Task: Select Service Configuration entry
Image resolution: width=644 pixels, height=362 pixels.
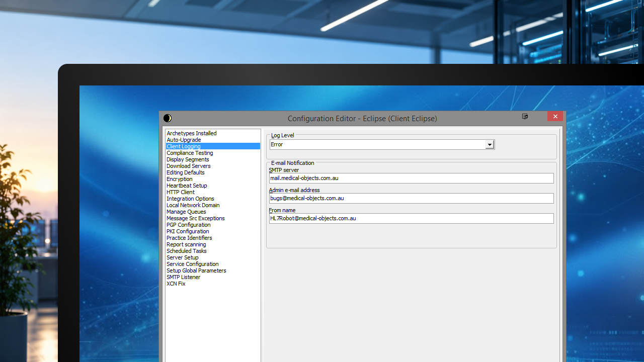Action: click(213, 264)
